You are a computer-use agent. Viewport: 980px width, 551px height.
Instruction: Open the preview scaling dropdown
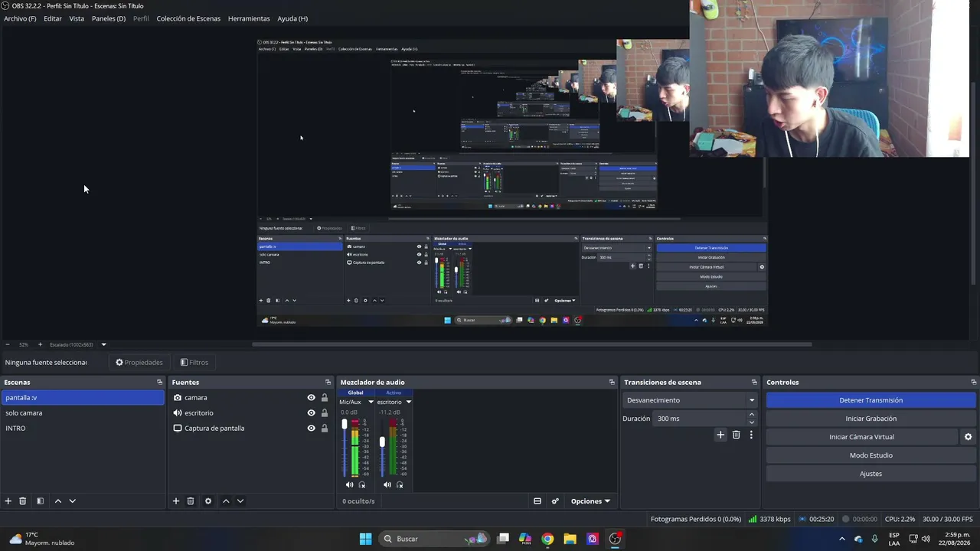103,344
